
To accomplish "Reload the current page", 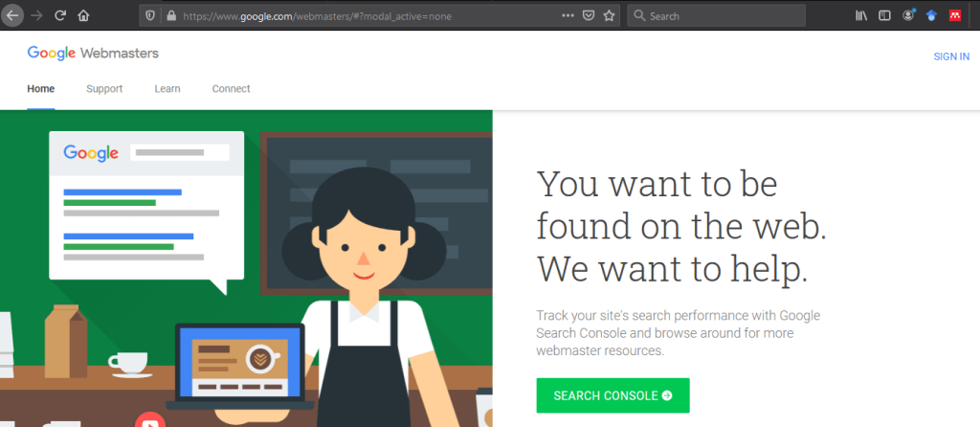I will [x=60, y=15].
